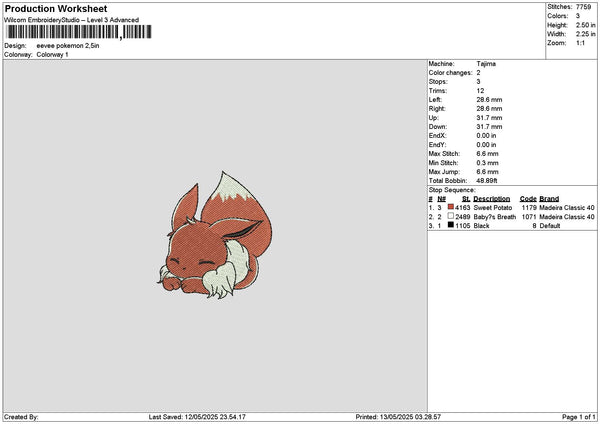Select the Baby's Breath stop sequence row

click(512, 217)
